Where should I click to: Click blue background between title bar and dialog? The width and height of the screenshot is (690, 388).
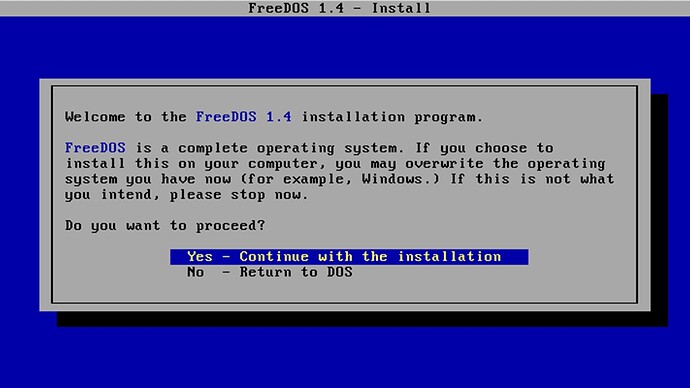click(345, 48)
